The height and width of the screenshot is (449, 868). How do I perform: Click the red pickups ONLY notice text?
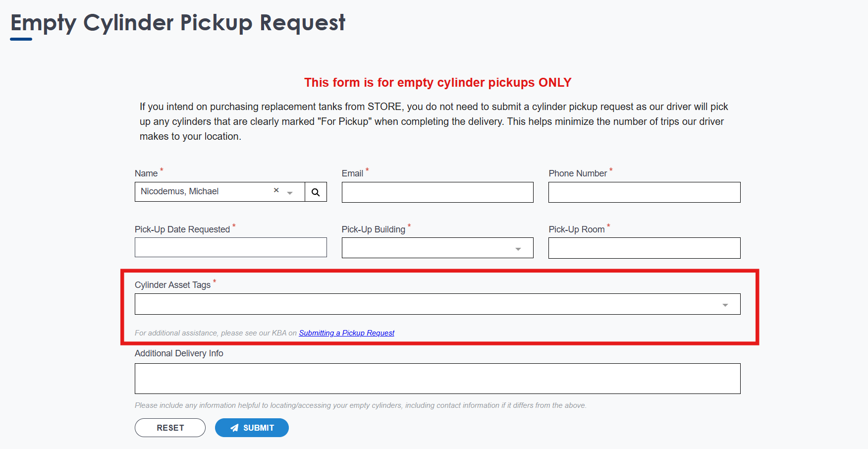pyautogui.click(x=437, y=82)
